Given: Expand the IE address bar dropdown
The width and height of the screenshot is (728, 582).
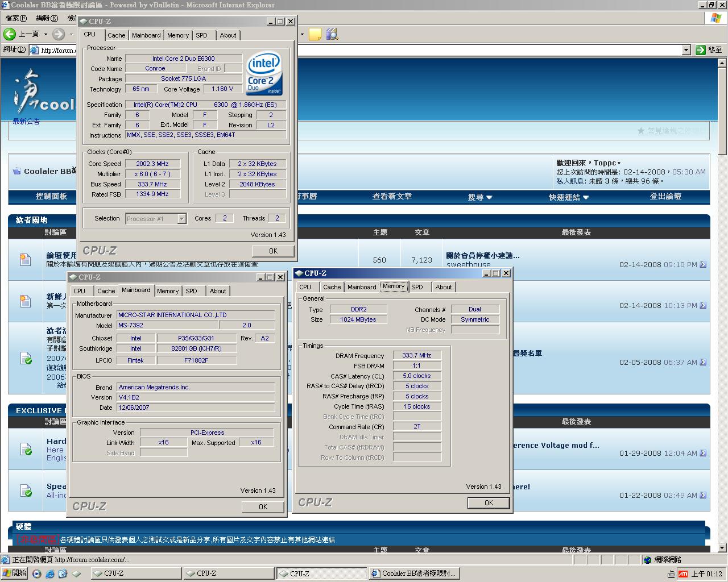Looking at the screenshot, I should click(x=686, y=50).
